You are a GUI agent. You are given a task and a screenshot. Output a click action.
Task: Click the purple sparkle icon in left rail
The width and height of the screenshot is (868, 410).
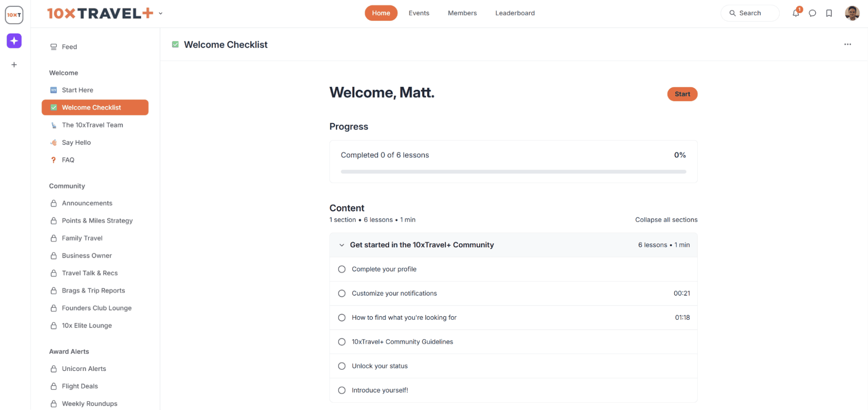14,41
